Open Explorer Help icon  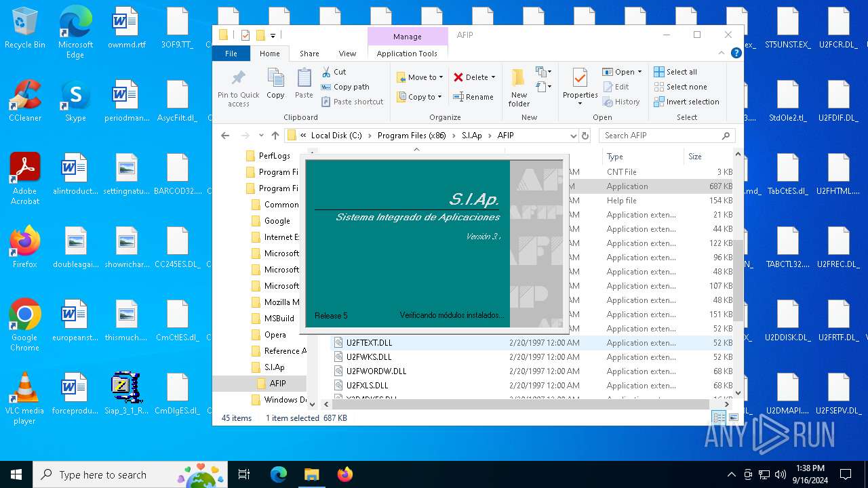pos(736,53)
